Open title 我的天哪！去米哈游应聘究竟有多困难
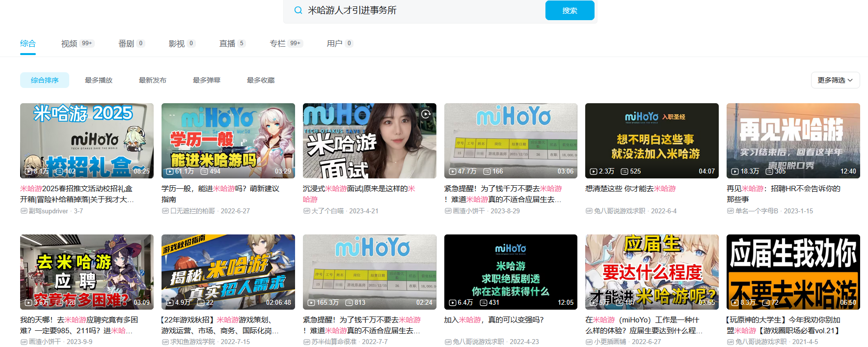 (79, 325)
